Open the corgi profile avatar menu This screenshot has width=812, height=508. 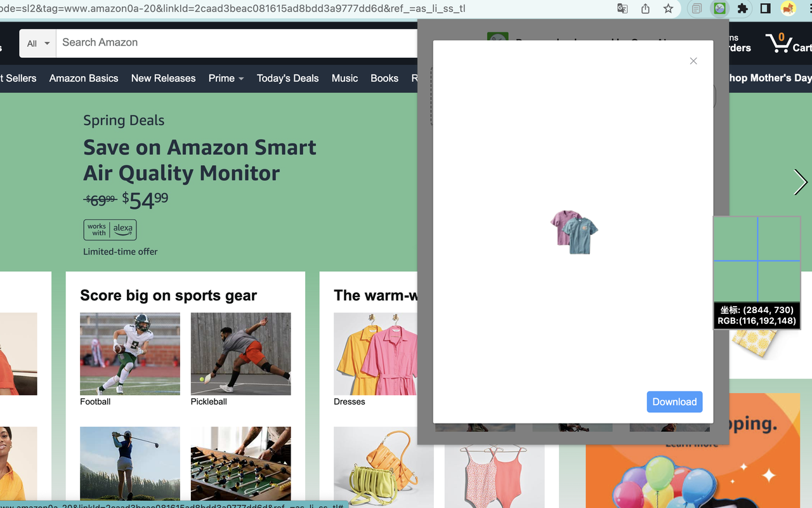pos(788,8)
